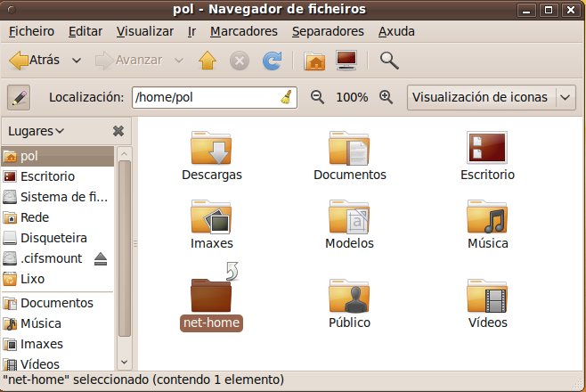586x392 pixels.
Task: Click the sidebar scrollbar up arrow
Action: [125, 153]
